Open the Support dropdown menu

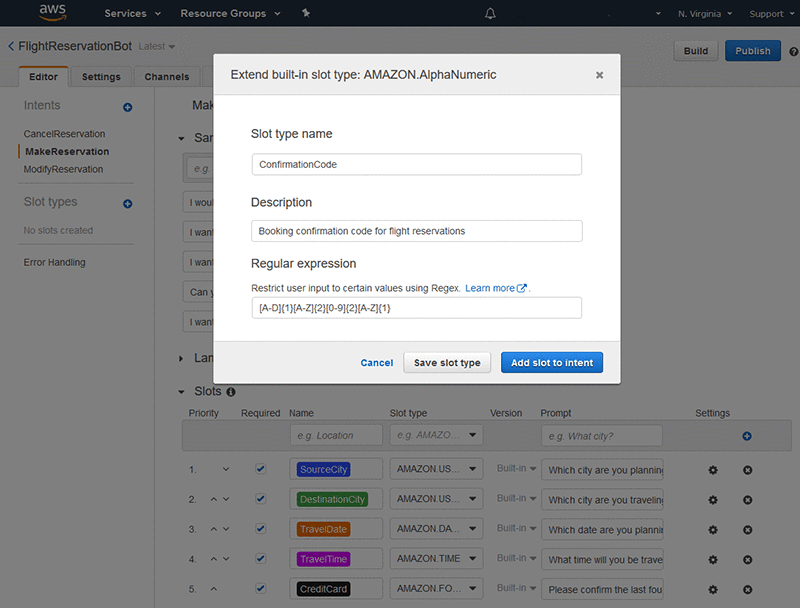point(771,14)
